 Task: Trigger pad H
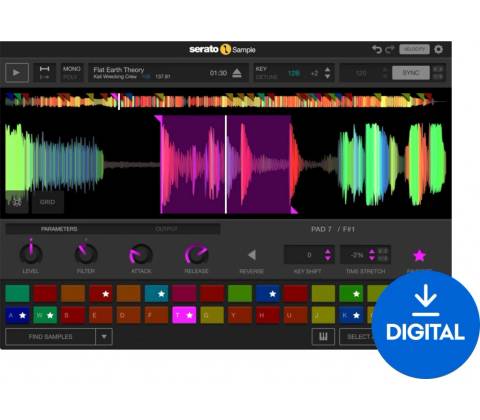268,315
